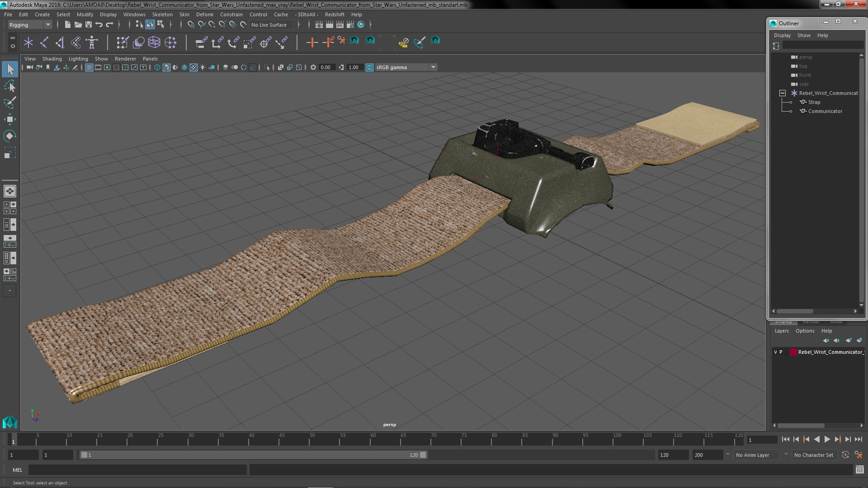Undo the last action with the undo arrow
The image size is (868, 488).
point(99,24)
